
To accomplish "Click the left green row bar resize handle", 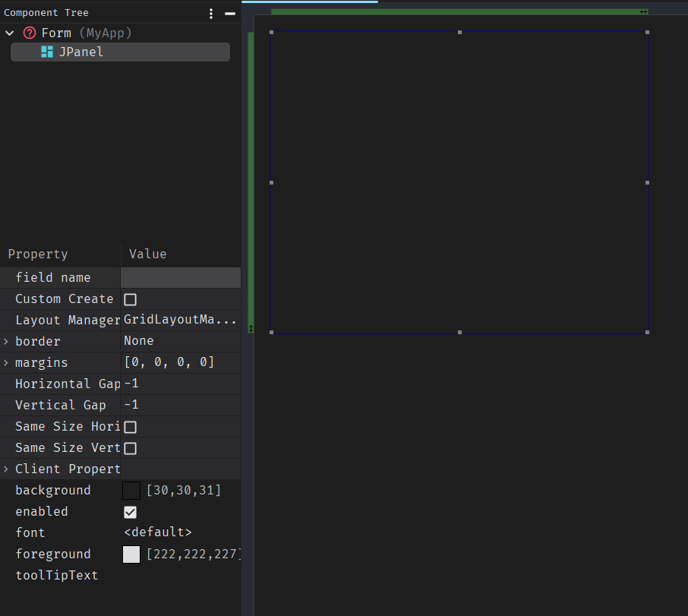I will pos(251,329).
